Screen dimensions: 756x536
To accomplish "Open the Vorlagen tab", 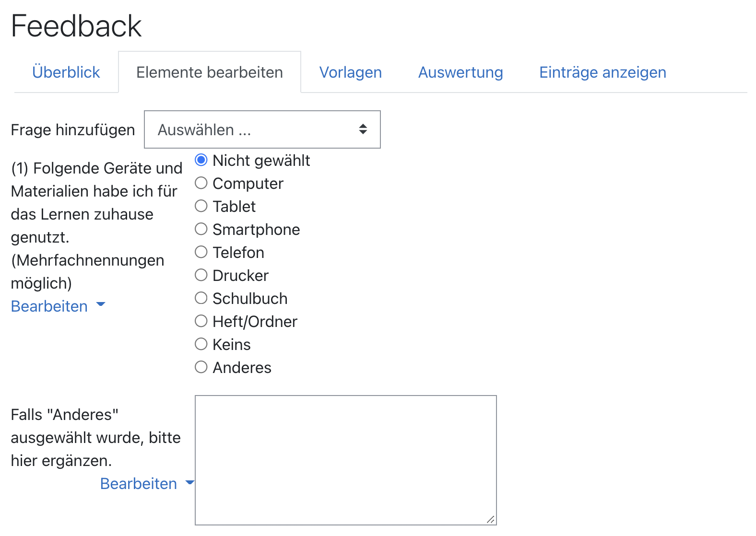I will (x=351, y=72).
